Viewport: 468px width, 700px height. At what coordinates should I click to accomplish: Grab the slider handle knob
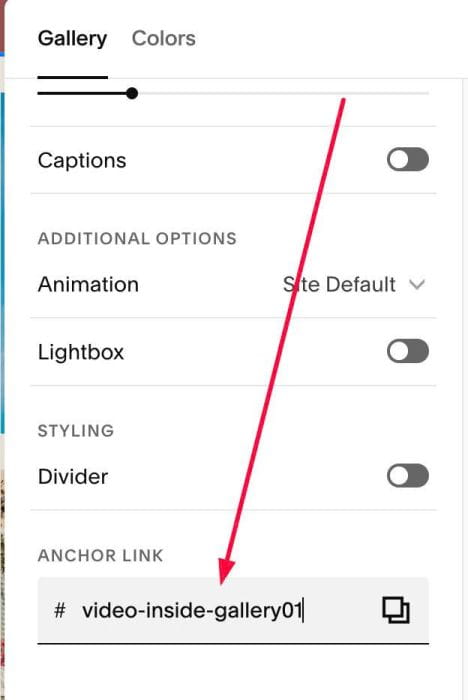coord(132,93)
